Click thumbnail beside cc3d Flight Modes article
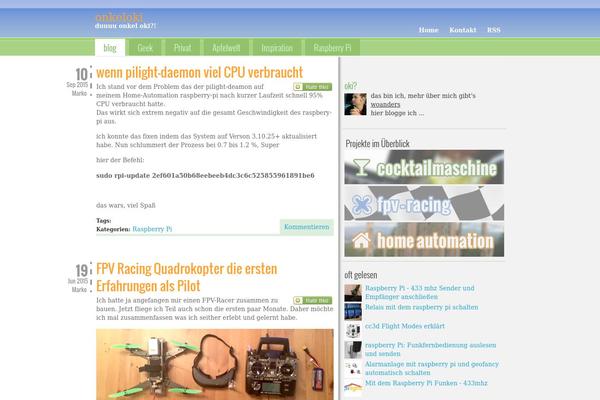The image size is (600, 400). tap(353, 331)
